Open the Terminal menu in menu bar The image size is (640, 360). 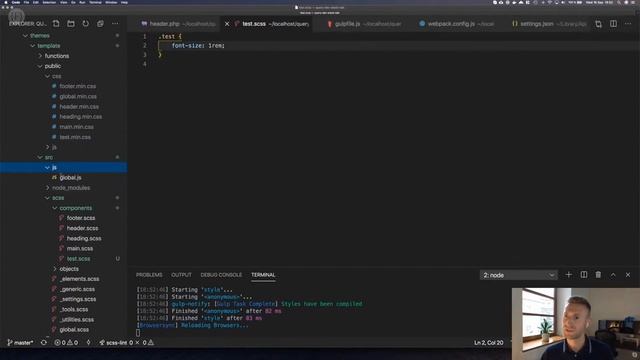click(95, 2)
